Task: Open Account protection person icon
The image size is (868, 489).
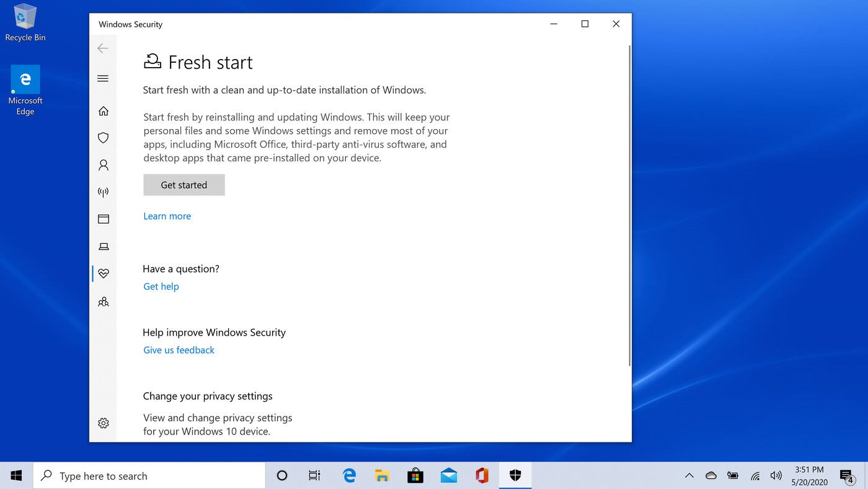Action: [x=104, y=165]
